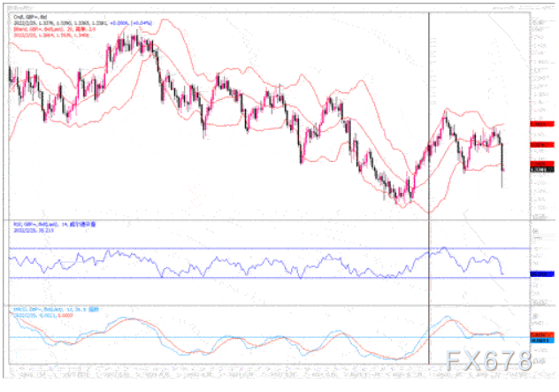The width and height of the screenshot is (559, 392).
Task: Click the Cndl GBP= chart title label
Action: click(x=30, y=17)
